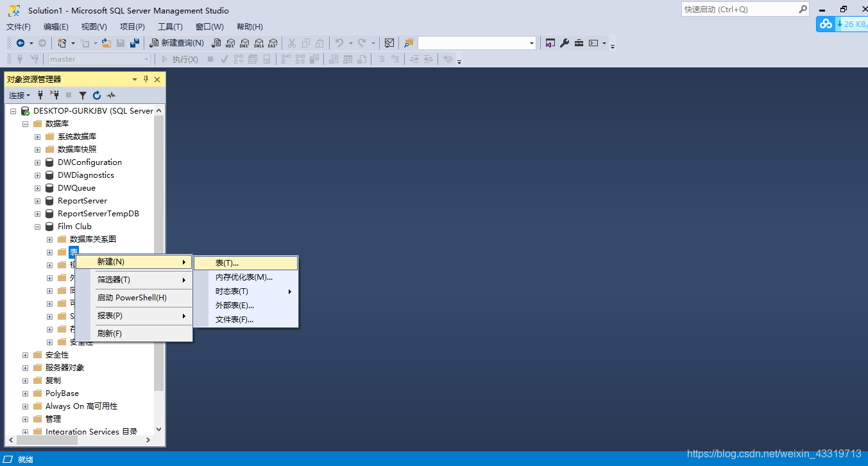Collapse the DESKTOP-GURKJBV server node
This screenshot has height=466, width=868.
pyautogui.click(x=13, y=111)
